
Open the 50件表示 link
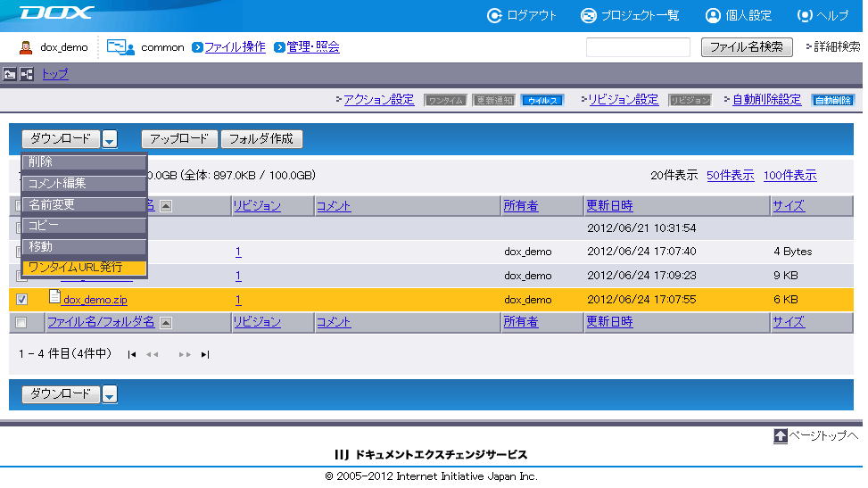coord(730,176)
